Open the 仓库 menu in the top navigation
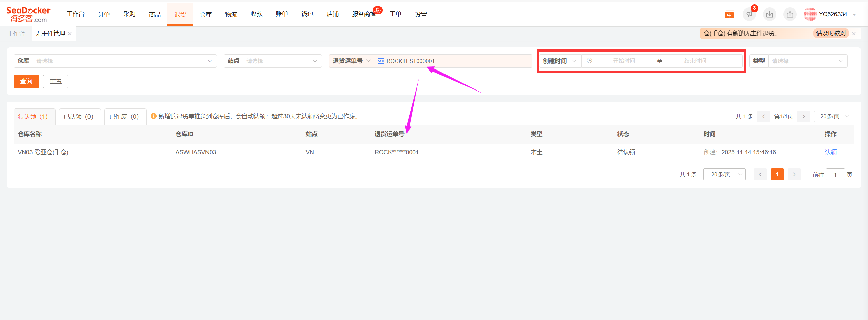 [x=205, y=14]
